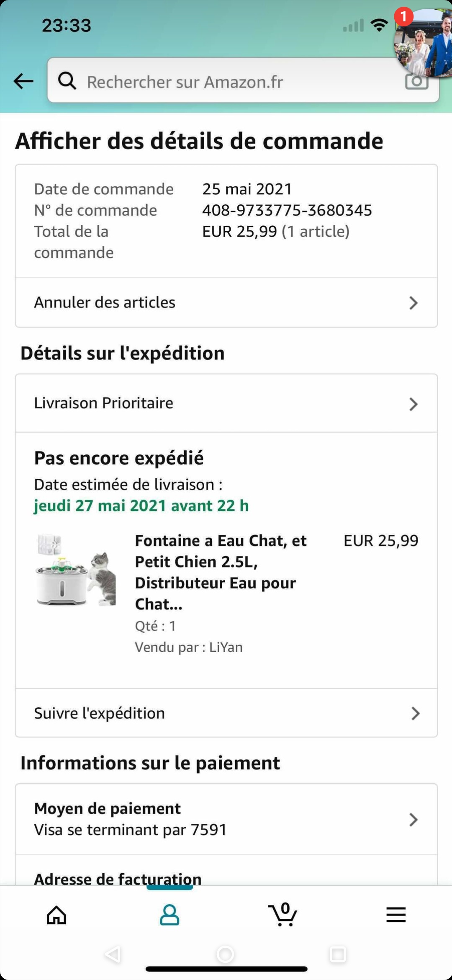Open the account profile tab icon

tap(169, 914)
